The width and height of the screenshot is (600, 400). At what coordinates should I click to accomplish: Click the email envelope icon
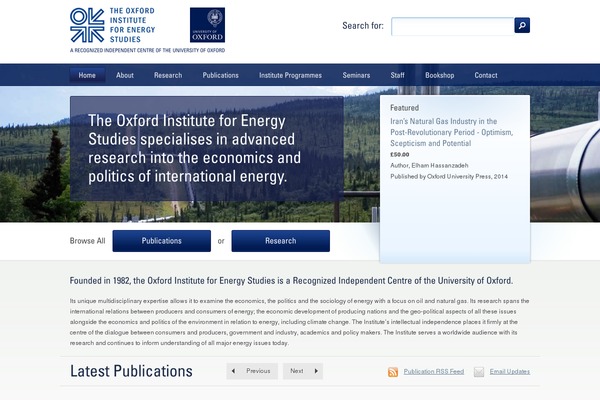coord(479,372)
